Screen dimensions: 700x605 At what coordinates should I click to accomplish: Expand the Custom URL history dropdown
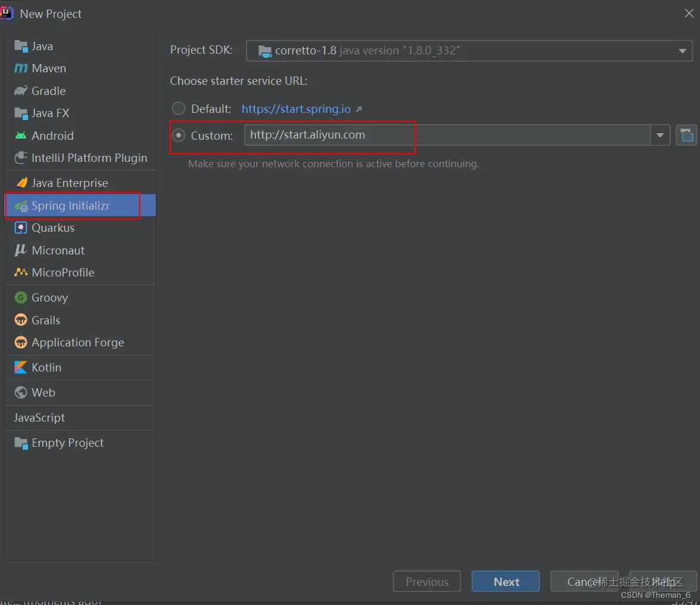coord(660,135)
